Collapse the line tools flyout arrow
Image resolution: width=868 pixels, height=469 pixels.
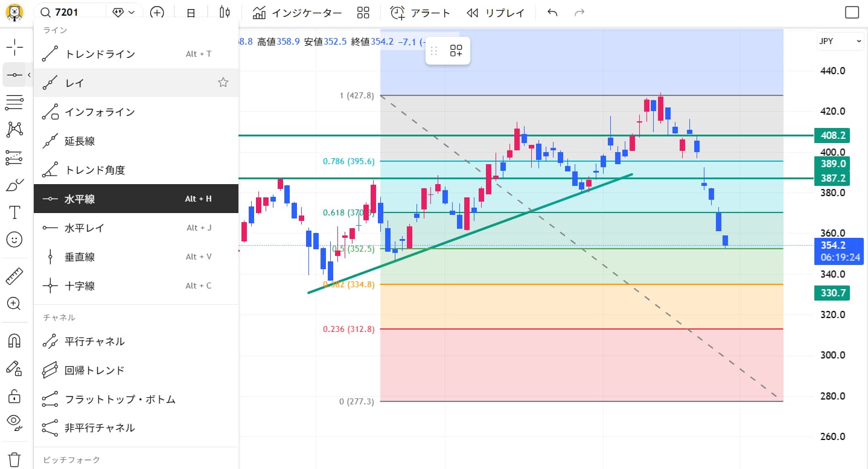coord(29,75)
